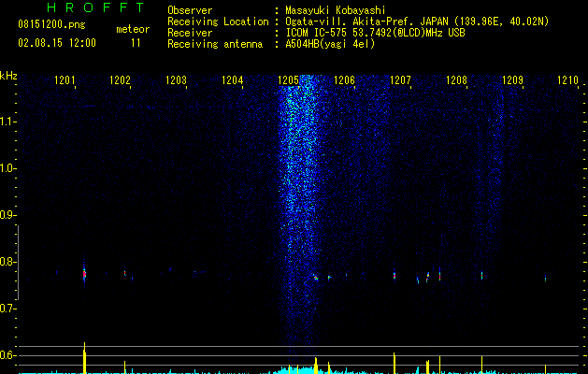Click the 0.8 frequency axis label

coord(7,262)
